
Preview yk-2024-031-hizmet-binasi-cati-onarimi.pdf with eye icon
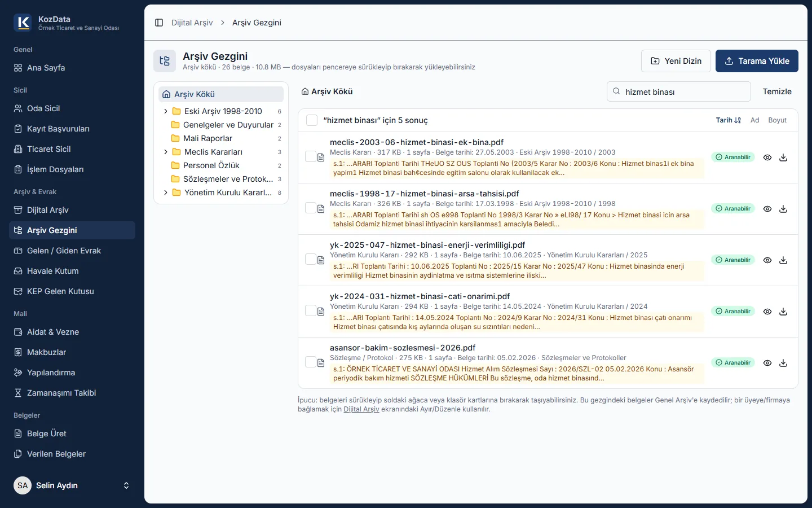coord(767,312)
